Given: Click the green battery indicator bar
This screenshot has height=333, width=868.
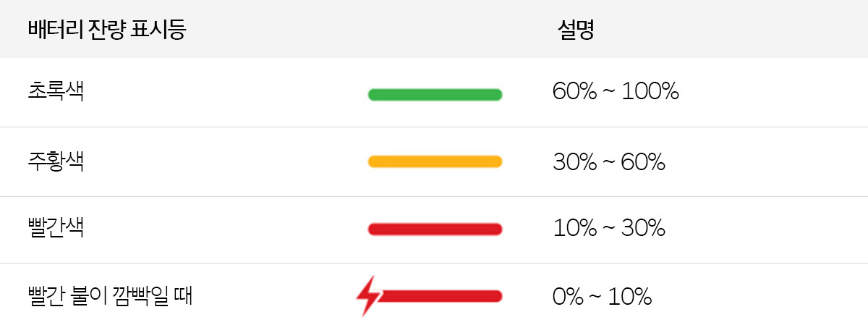Looking at the screenshot, I should click(x=435, y=94).
